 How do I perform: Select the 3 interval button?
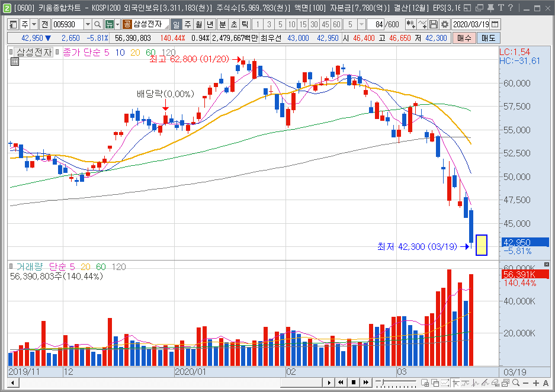coord(270,24)
